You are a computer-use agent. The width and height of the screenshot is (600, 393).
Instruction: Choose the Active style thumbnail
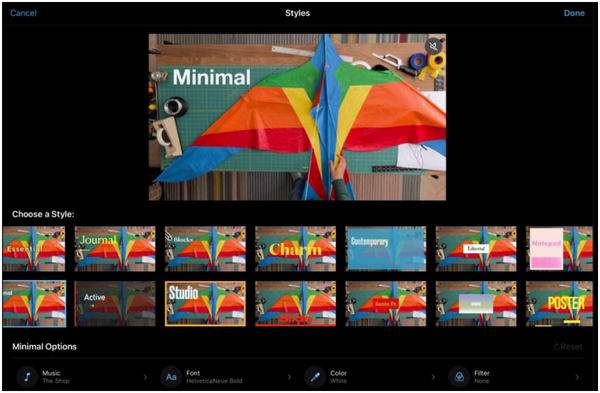[x=115, y=304]
